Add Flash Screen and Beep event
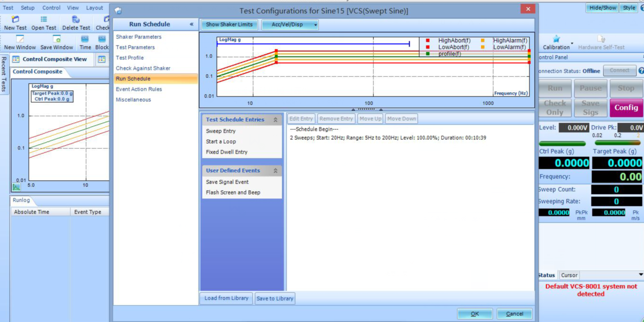The height and width of the screenshot is (322, 644). pyautogui.click(x=233, y=193)
